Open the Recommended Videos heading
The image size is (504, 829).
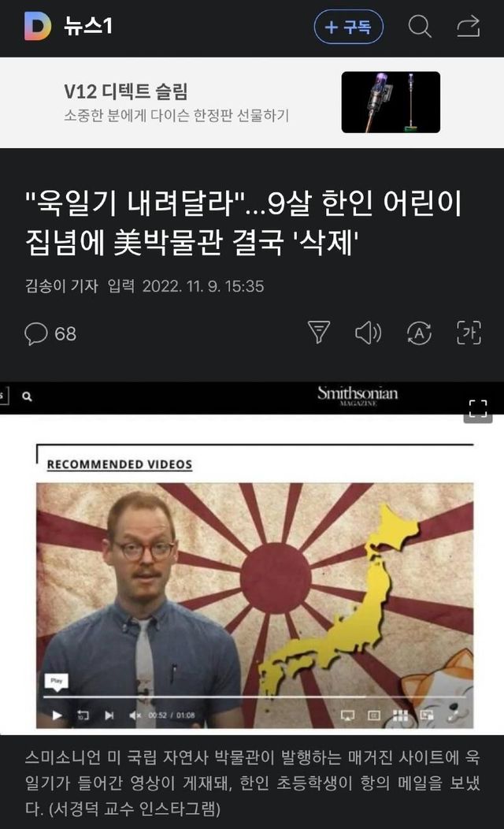point(120,464)
